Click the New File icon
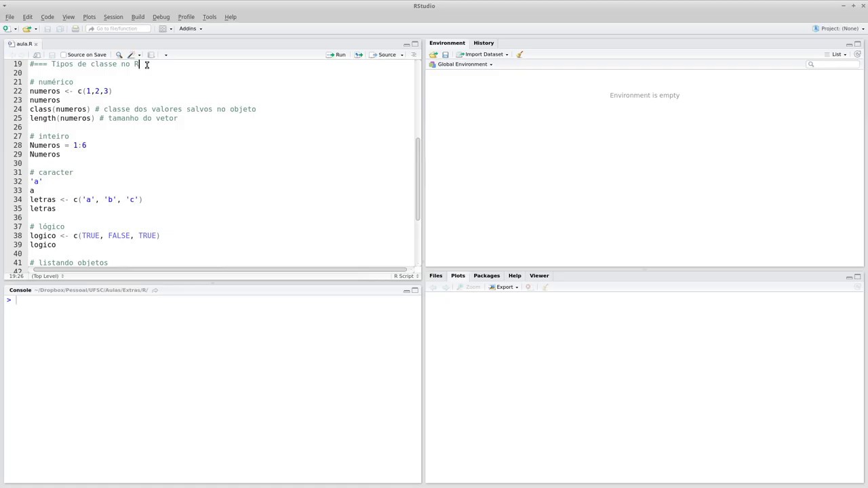The height and width of the screenshot is (488, 868). click(x=6, y=28)
